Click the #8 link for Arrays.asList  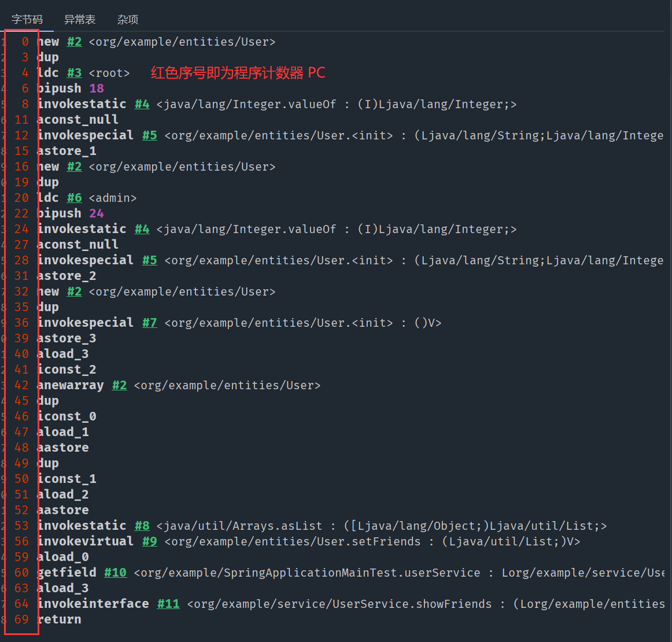[142, 526]
